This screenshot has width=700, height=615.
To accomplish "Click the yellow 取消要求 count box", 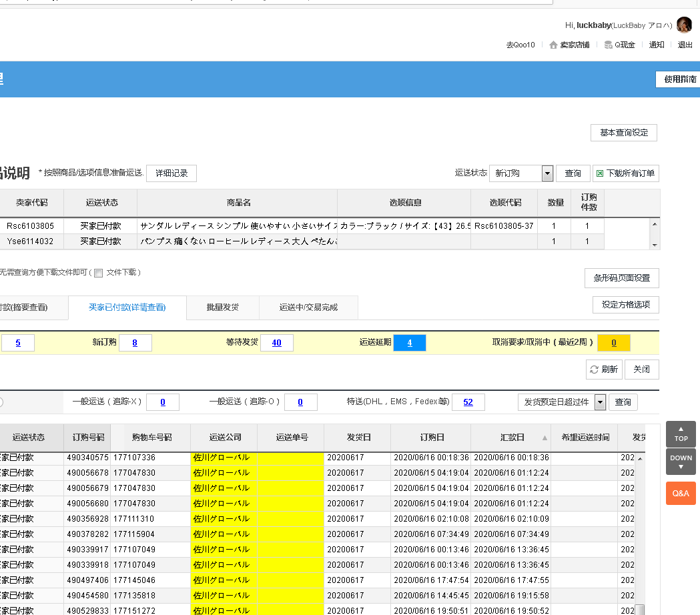I will (x=613, y=343).
